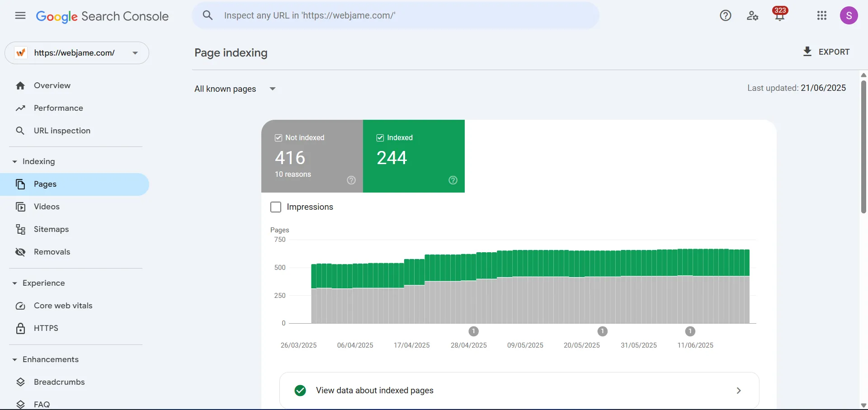
Task: Open Search Console user settings icon
Action: tap(752, 16)
